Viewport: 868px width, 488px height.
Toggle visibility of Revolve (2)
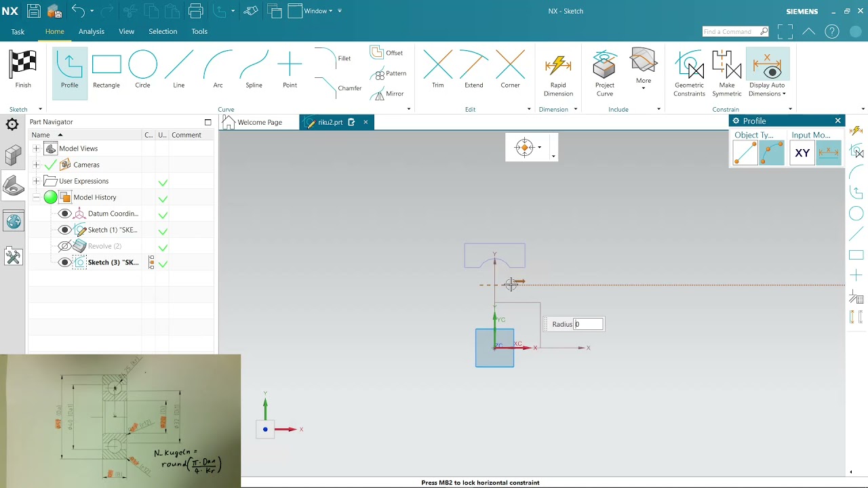click(x=64, y=246)
